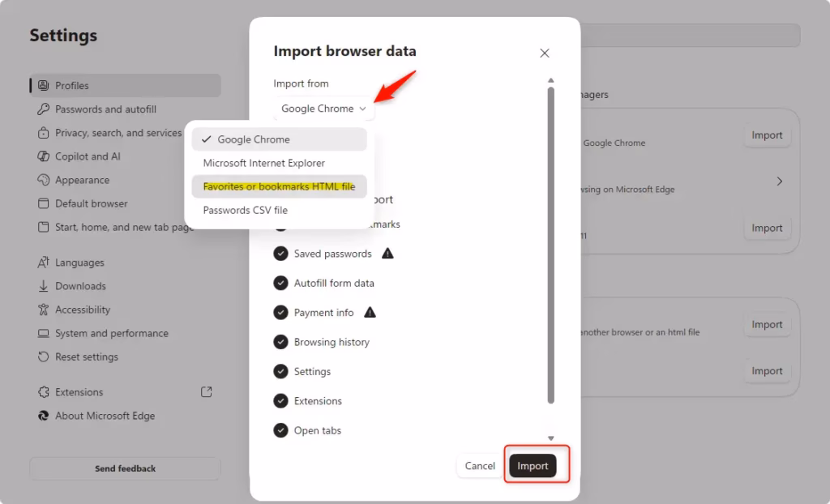This screenshot has width=830, height=504.
Task: Click the scroll down arrow in dialog
Action: tap(551, 438)
